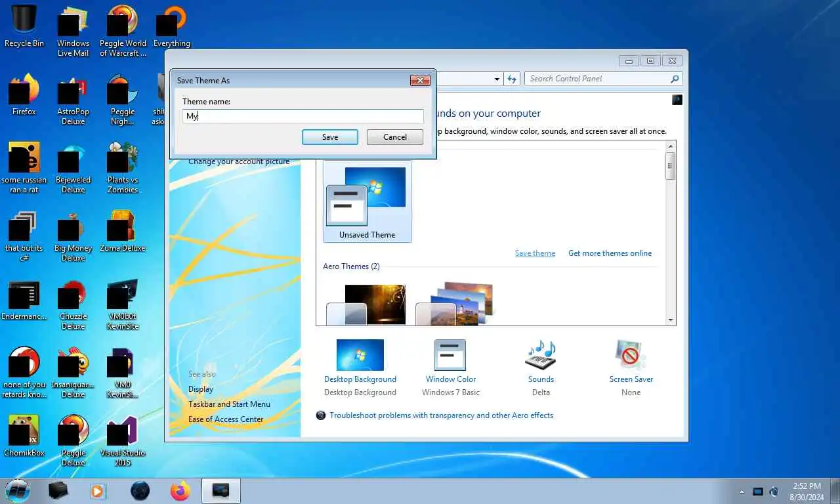Click the monitor icon in system tray
Screen dimensions: 840x504
[x=758, y=491]
